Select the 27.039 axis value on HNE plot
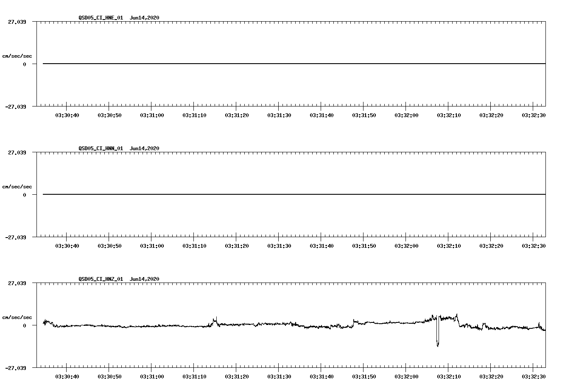This screenshot has height=392, width=576. (x=17, y=22)
